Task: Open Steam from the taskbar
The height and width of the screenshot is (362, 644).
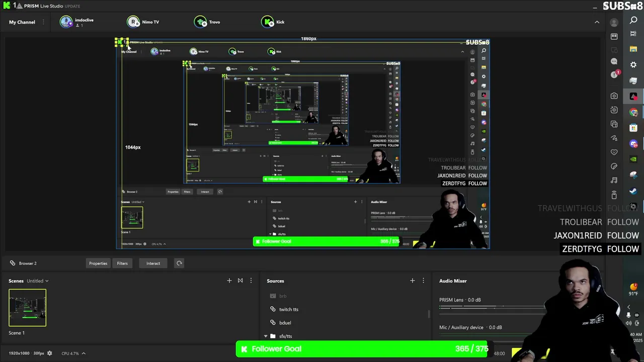Action: (x=633, y=191)
